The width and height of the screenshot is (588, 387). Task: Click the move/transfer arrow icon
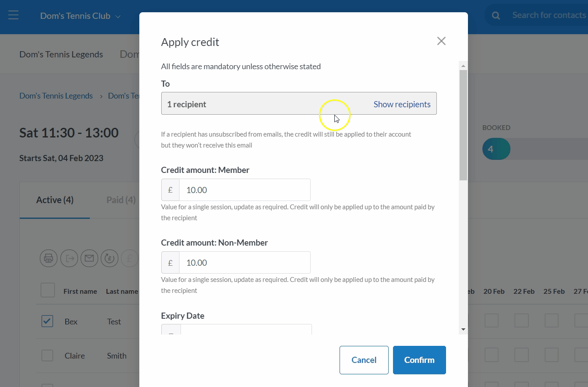tap(69, 258)
